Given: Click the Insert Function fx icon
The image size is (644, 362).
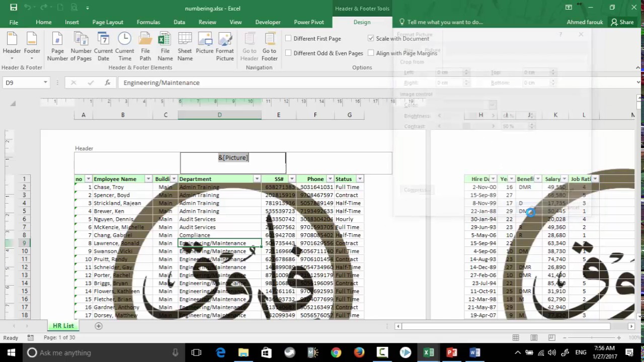Looking at the screenshot, I should pos(107,82).
